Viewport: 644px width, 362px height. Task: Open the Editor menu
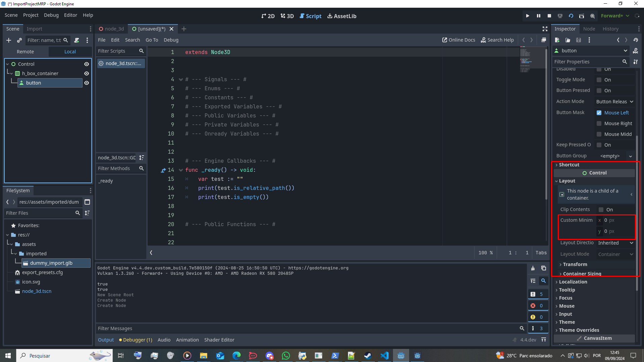tap(70, 15)
